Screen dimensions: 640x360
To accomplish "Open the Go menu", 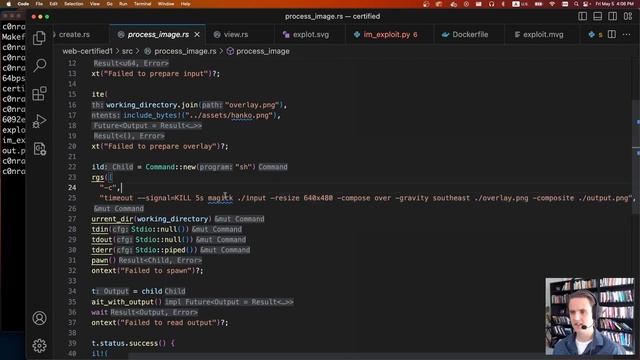I will [109, 4].
